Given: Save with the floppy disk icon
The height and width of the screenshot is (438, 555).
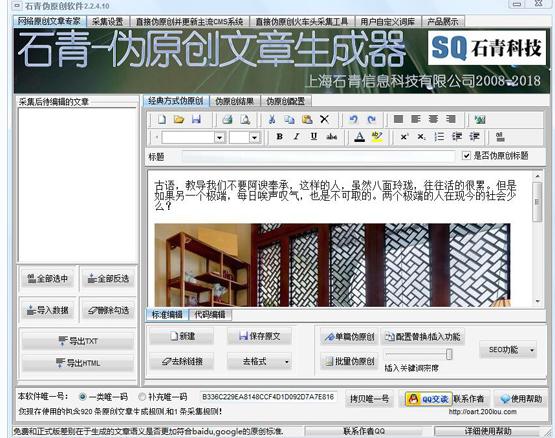Looking at the screenshot, I should [x=196, y=119].
